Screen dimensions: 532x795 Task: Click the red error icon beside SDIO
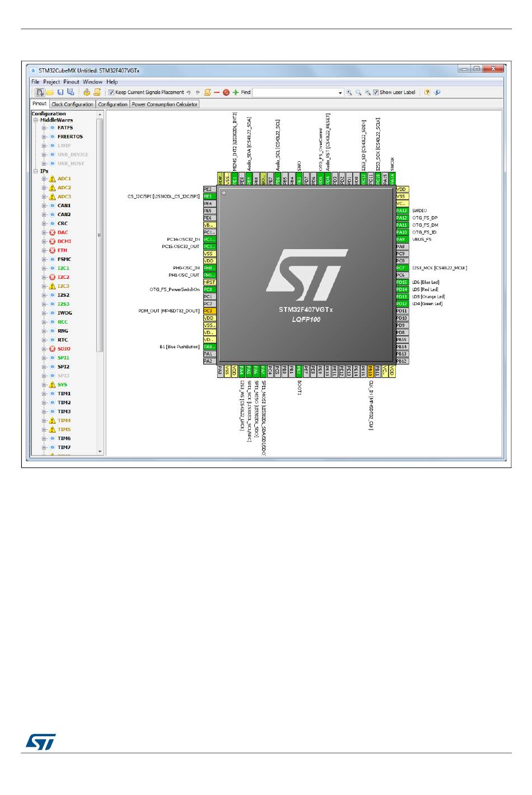click(x=52, y=349)
